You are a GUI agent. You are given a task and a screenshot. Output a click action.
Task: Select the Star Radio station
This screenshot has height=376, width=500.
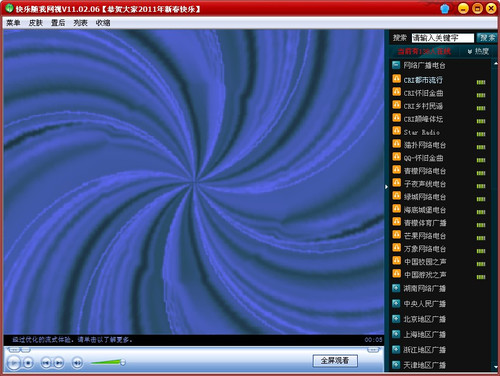(x=421, y=132)
